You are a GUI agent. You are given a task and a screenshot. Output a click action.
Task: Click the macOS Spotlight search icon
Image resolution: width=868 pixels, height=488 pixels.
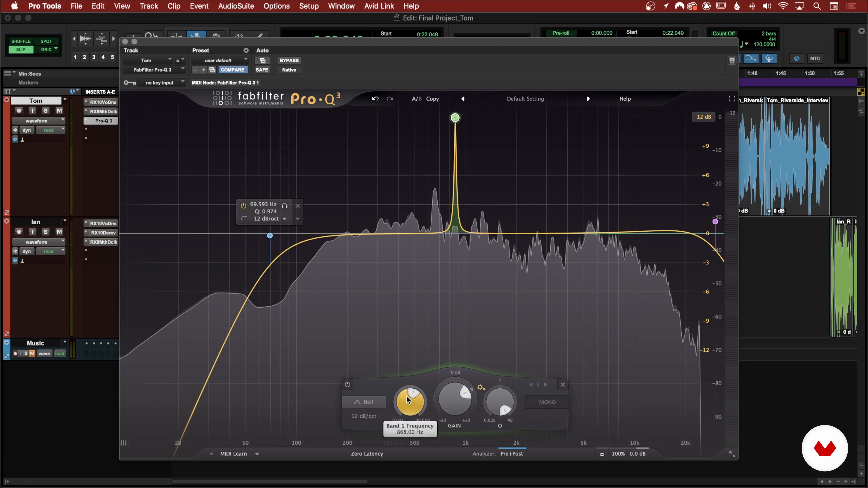pyautogui.click(x=817, y=6)
